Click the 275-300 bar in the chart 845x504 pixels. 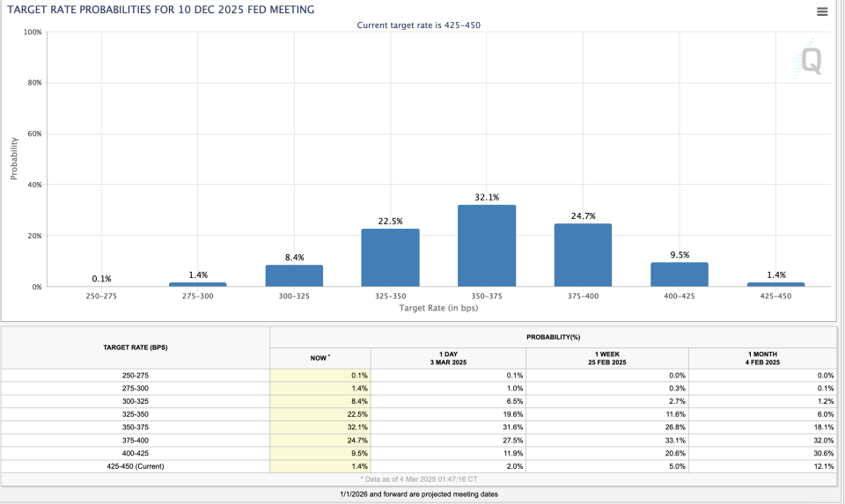point(197,284)
